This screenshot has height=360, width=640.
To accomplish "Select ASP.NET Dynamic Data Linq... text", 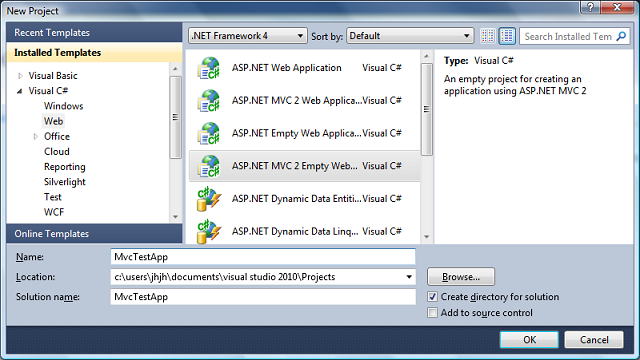I will (x=295, y=231).
